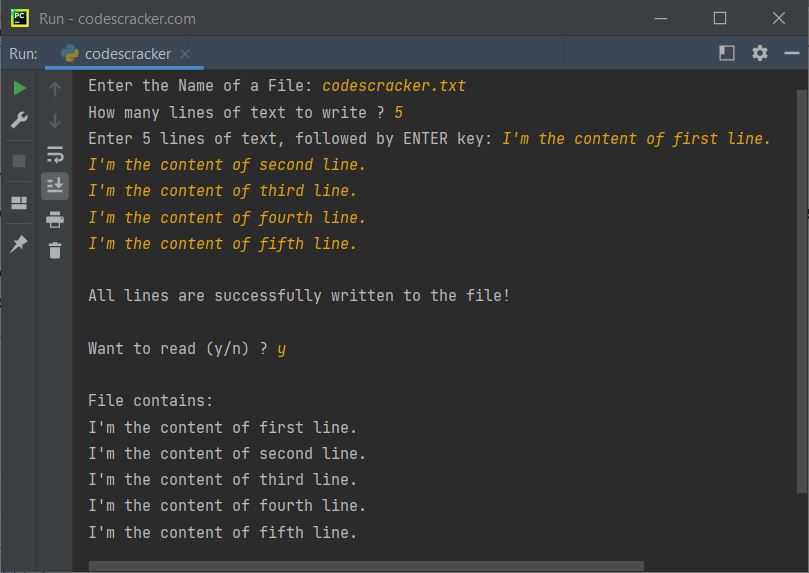Viewport: 809px width, 573px height.
Task: Close the Run window
Action: coord(779,19)
